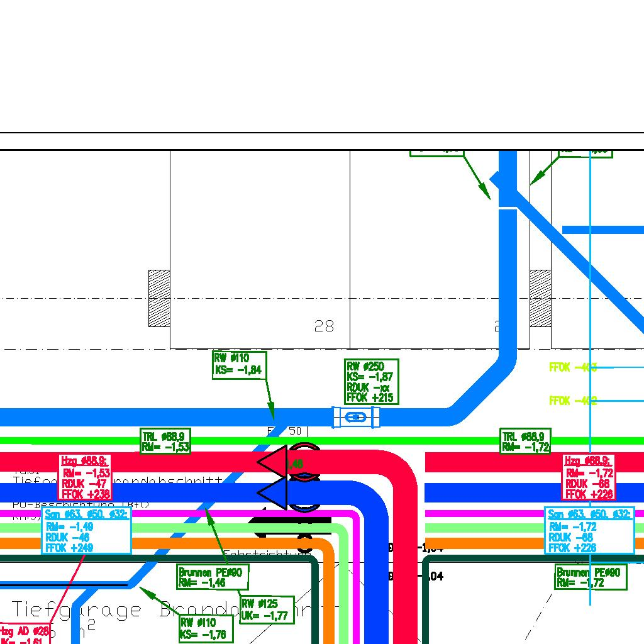Click the San label showing FFOK +226
This screenshot has height=644, width=644.
click(589, 531)
